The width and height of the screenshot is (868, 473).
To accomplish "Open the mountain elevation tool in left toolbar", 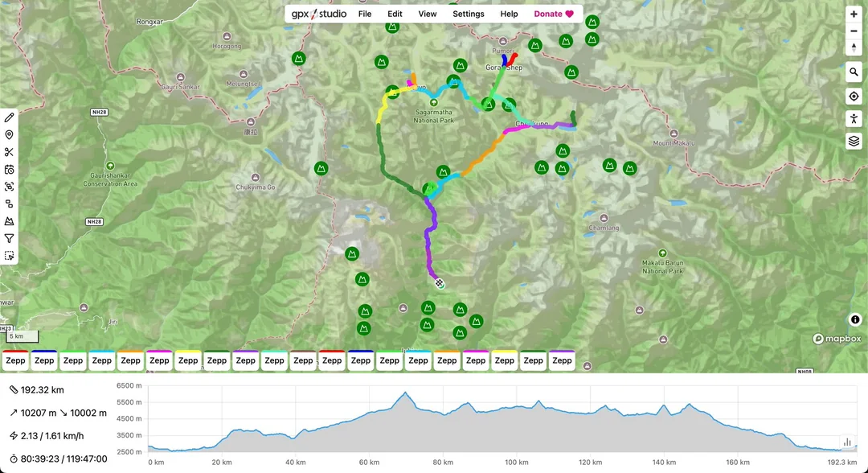I will (x=9, y=221).
